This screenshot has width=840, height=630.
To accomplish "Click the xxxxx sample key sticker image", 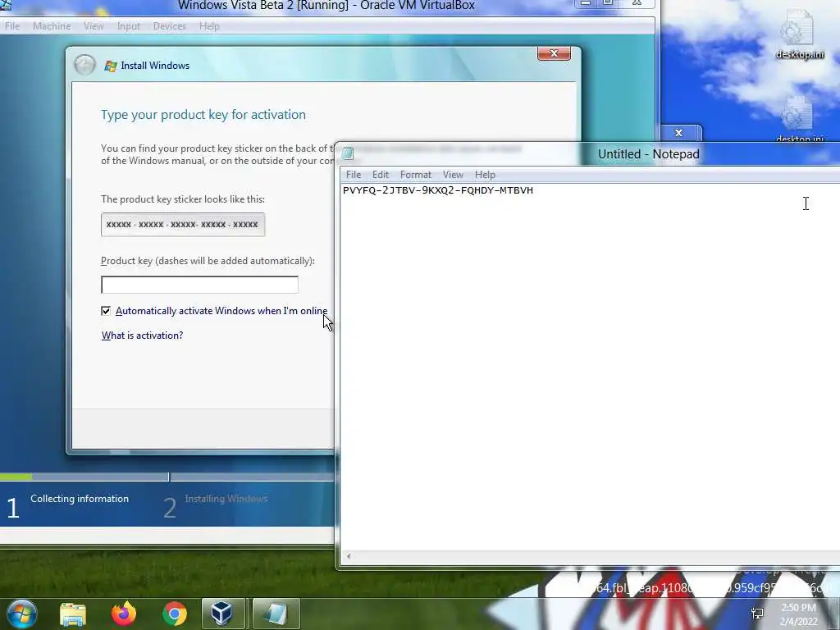I will pyautogui.click(x=183, y=225).
